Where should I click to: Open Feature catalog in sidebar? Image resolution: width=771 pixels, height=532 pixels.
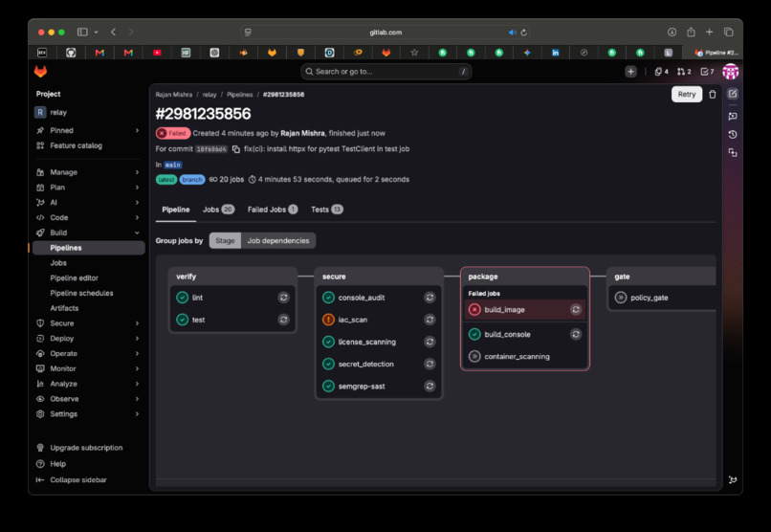tap(89, 145)
